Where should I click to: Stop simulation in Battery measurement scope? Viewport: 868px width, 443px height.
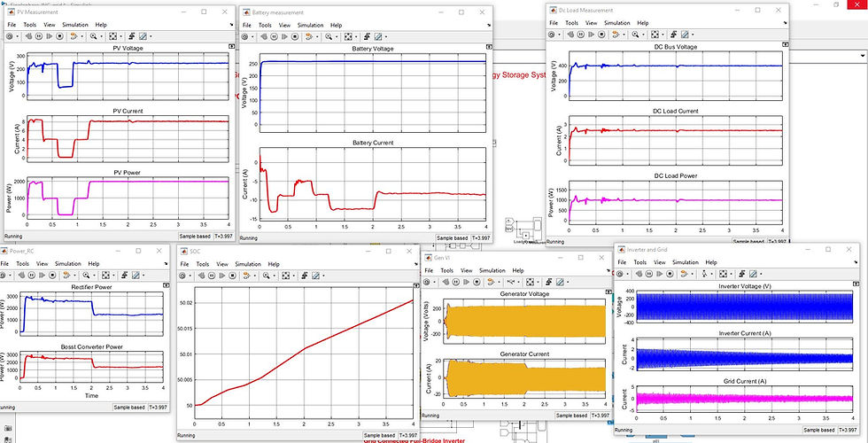point(294,36)
